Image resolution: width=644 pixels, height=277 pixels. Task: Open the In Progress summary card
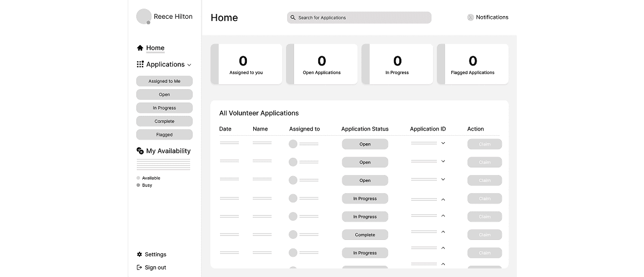[x=397, y=64]
